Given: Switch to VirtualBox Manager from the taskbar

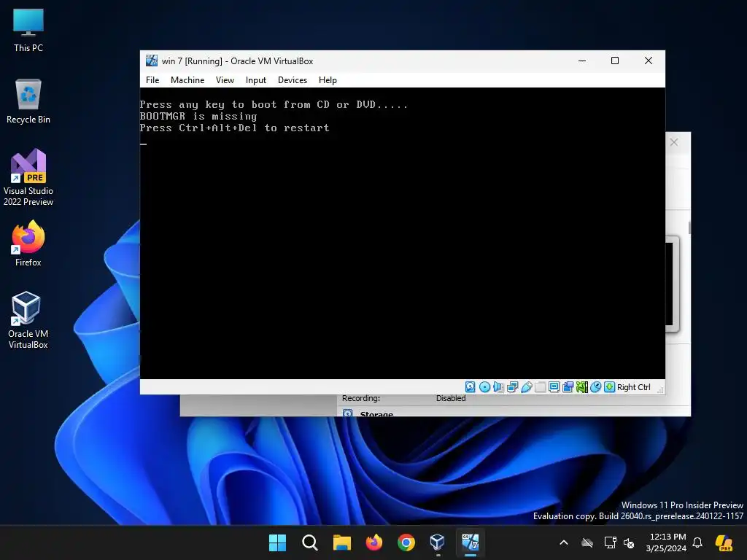Looking at the screenshot, I should [438, 542].
